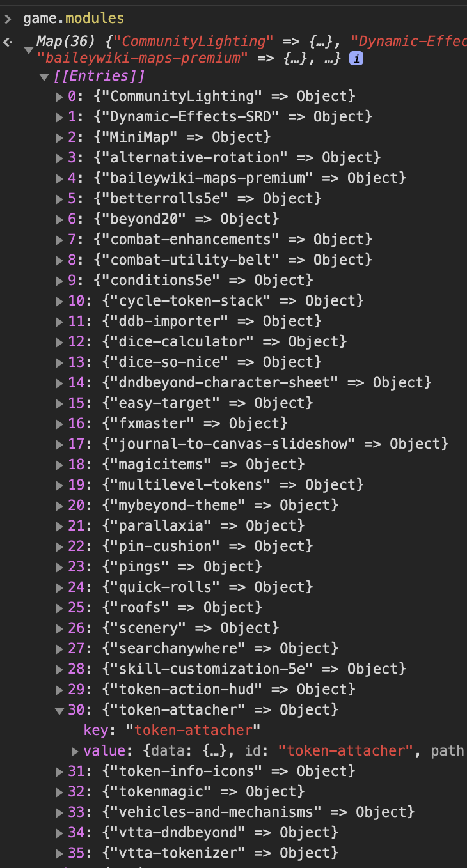The height and width of the screenshot is (868, 467).
Task: Expand the "dice-so-nice" module entry
Action: point(59,362)
